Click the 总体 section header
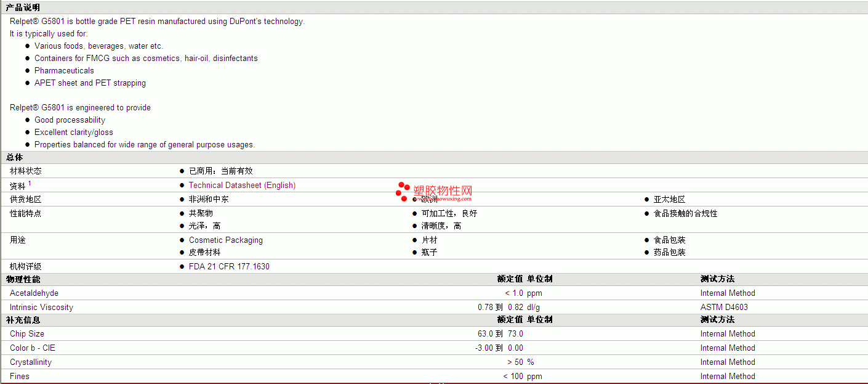Viewport: 868px width, 384px height. pos(15,158)
